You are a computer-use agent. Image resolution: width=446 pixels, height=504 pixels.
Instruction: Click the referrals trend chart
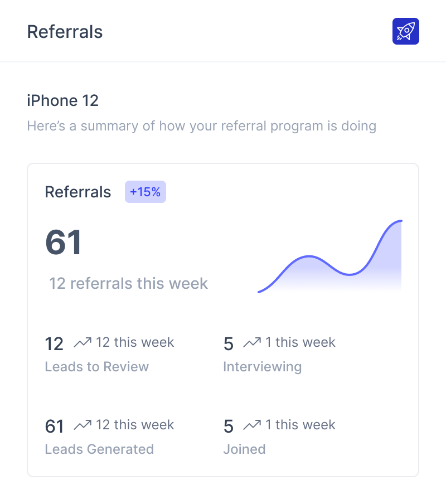(x=330, y=258)
